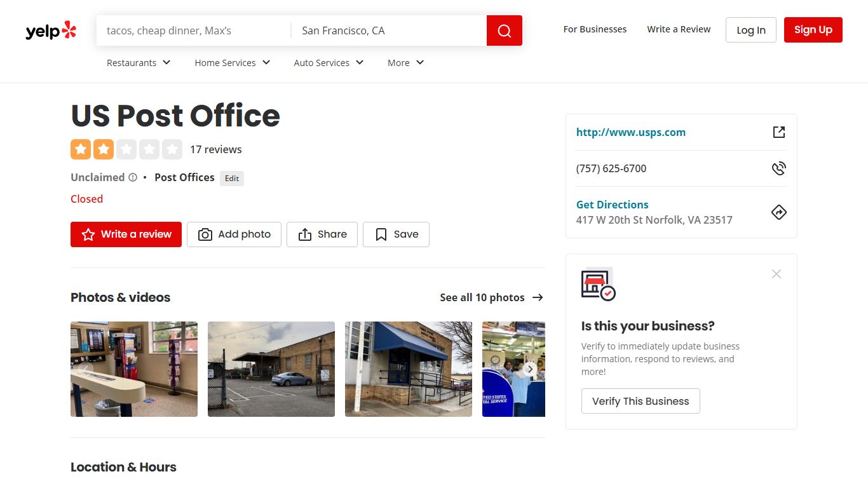Click the phone call icon

779,168
